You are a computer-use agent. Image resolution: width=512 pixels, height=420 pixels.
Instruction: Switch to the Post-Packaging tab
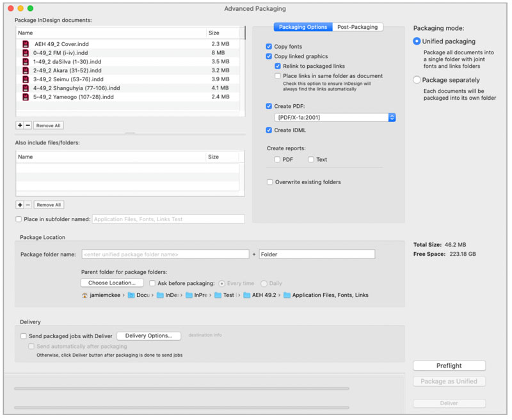(x=358, y=27)
